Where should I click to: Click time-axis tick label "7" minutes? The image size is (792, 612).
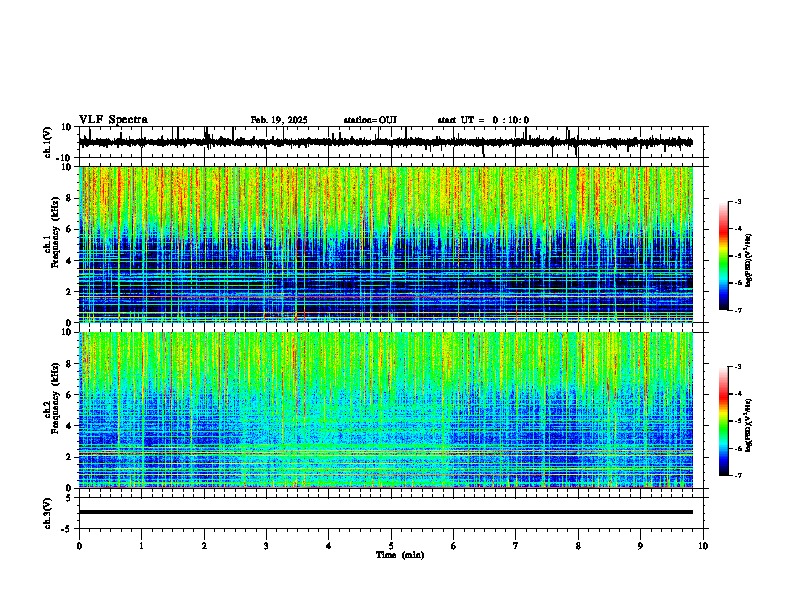[x=516, y=546]
